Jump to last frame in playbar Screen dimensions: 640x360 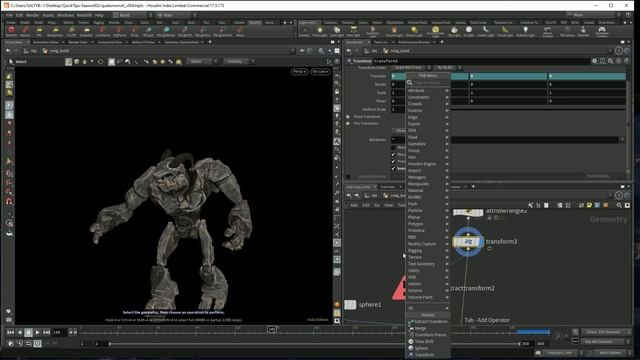[x=46, y=333]
